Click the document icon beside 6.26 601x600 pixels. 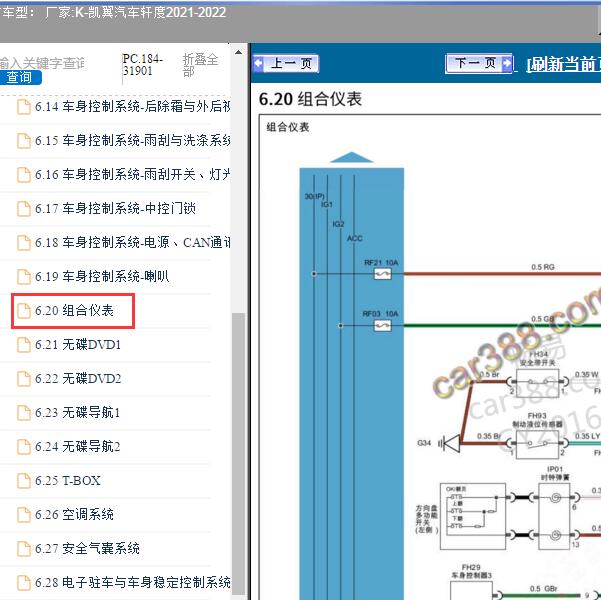pos(24,515)
